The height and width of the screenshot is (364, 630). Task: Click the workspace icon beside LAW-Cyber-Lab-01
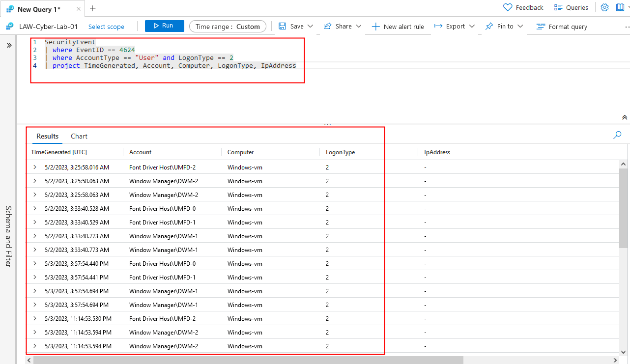[x=8, y=26]
